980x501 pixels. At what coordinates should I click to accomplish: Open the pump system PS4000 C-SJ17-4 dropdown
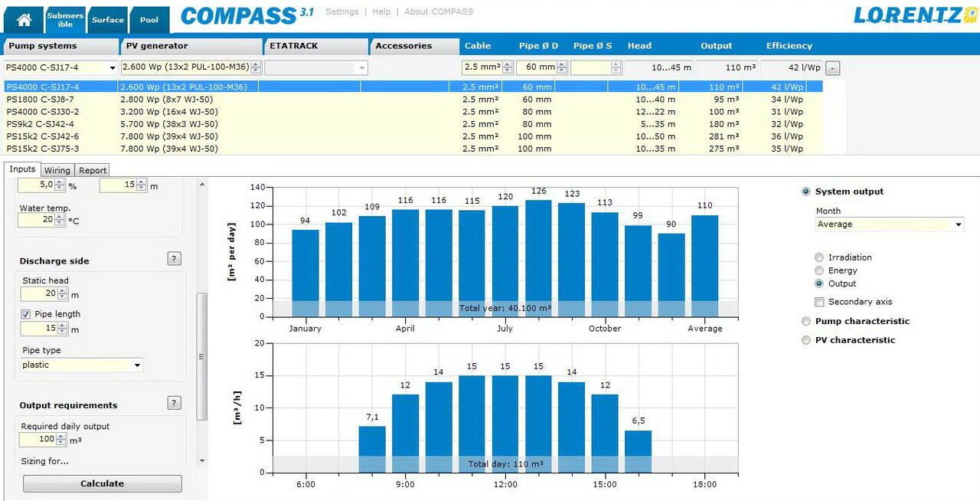(x=113, y=68)
